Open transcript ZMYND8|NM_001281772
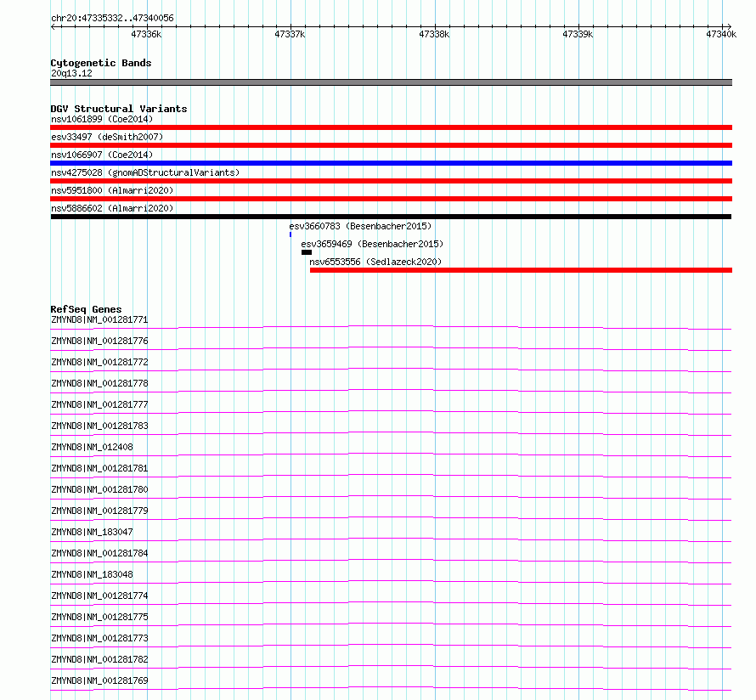 [99, 362]
